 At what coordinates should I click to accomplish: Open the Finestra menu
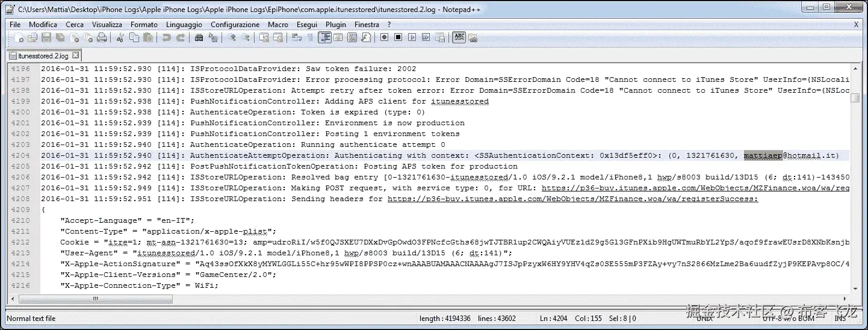pos(367,25)
